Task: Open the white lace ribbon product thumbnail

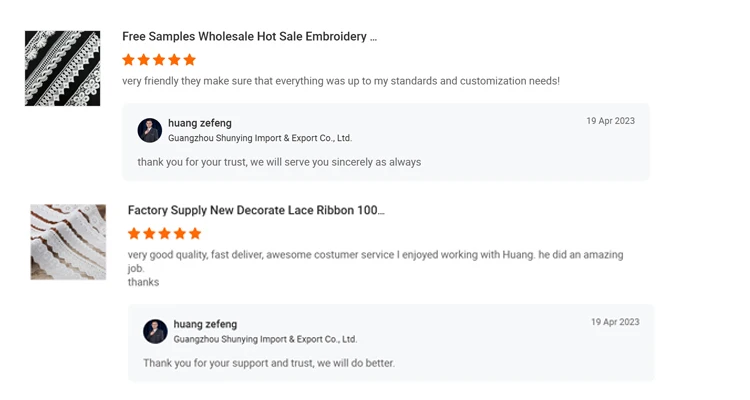Action: (68, 242)
